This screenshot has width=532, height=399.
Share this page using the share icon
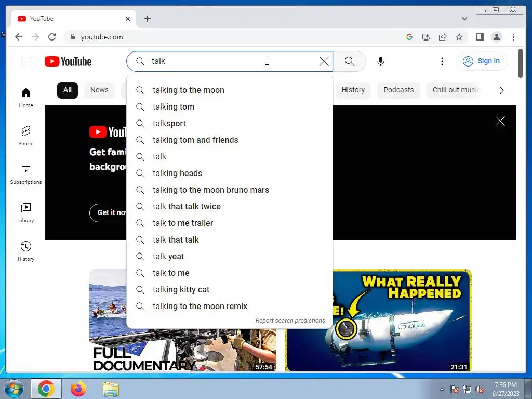[443, 37]
